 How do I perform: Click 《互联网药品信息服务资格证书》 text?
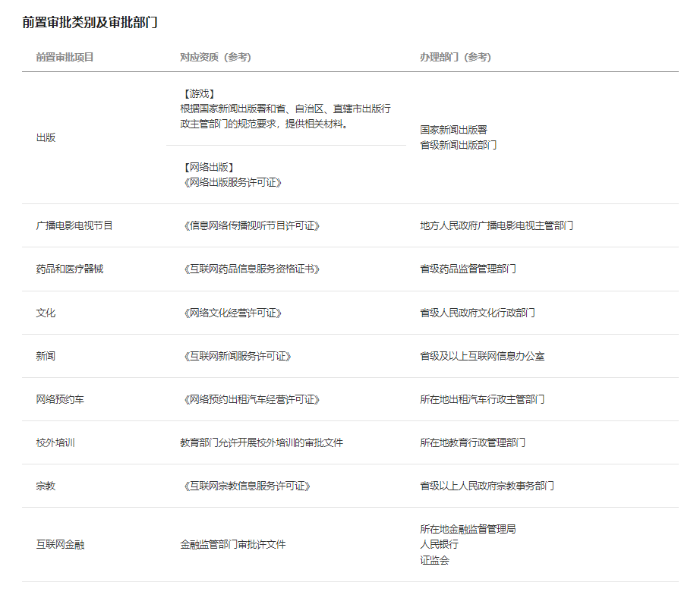tap(250, 269)
